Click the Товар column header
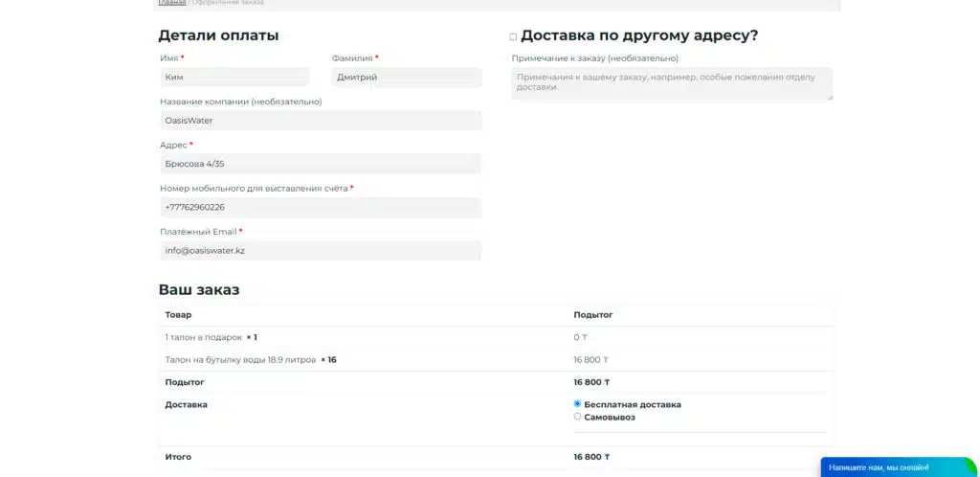Screen dimensions: 980x477 [178, 315]
